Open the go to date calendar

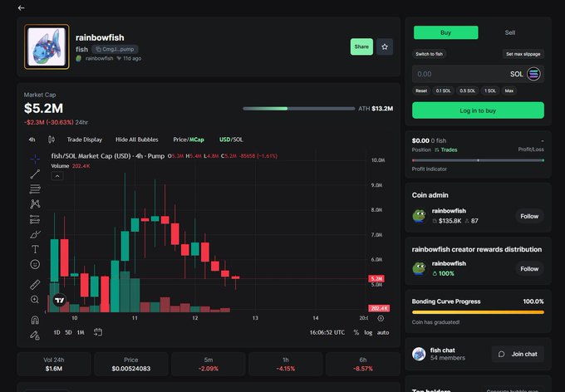98,332
